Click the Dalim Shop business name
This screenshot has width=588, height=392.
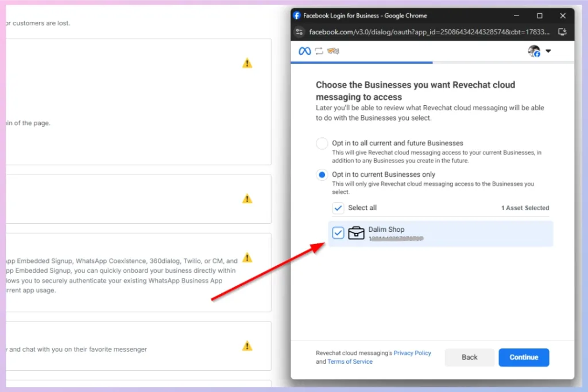tap(386, 230)
